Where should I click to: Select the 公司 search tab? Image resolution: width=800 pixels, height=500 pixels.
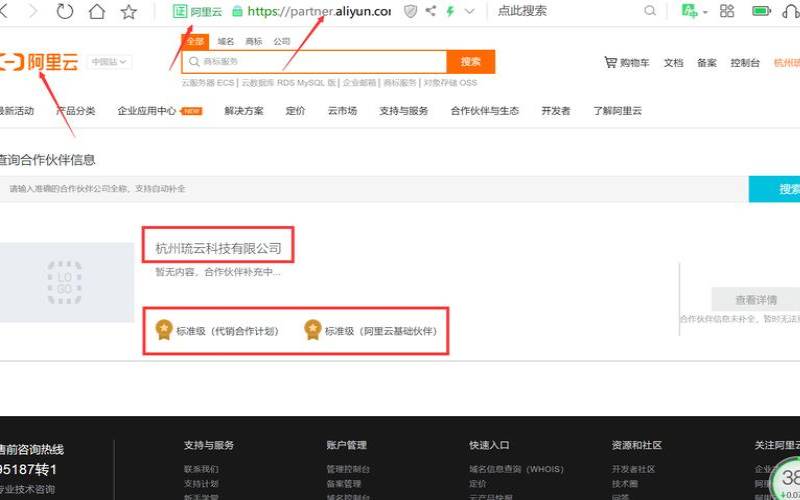pos(282,42)
